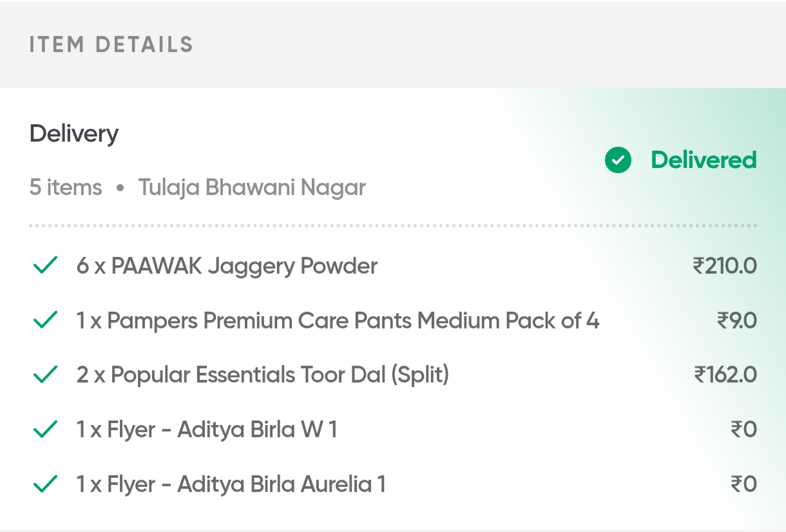Open the Flyer - Aditya Birla W 1 item
The image size is (786, 532).
(207, 430)
